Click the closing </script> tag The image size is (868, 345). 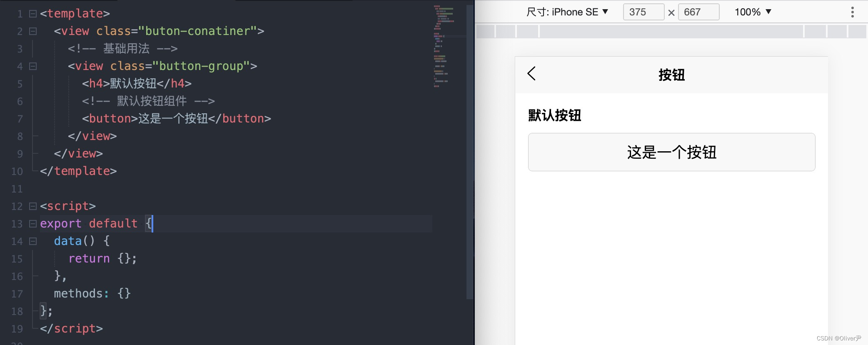(x=71, y=329)
